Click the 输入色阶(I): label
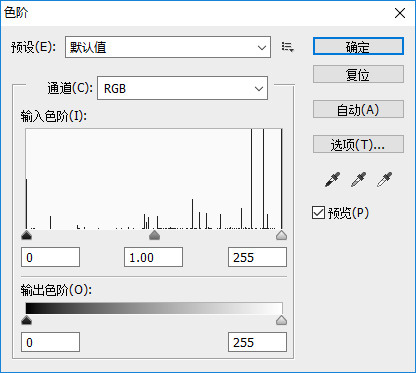This screenshot has height=373, width=416. click(x=54, y=116)
